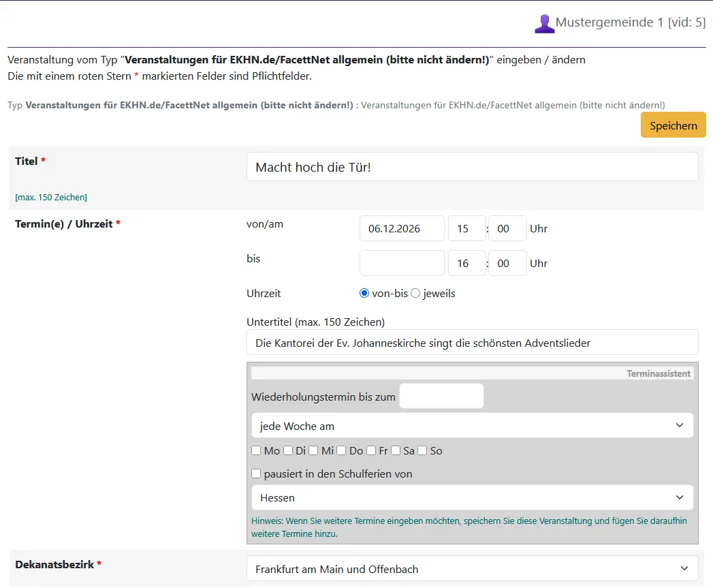The width and height of the screenshot is (713, 588).
Task: Click into the Titel text field
Action: pyautogui.click(x=472, y=167)
